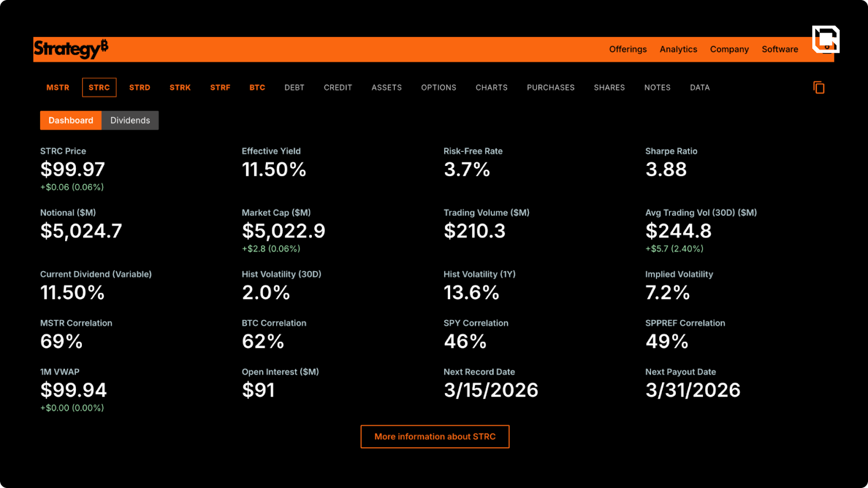Switch to the MSTR tab
Viewport: 868px width, 488px height.
[x=58, y=87]
